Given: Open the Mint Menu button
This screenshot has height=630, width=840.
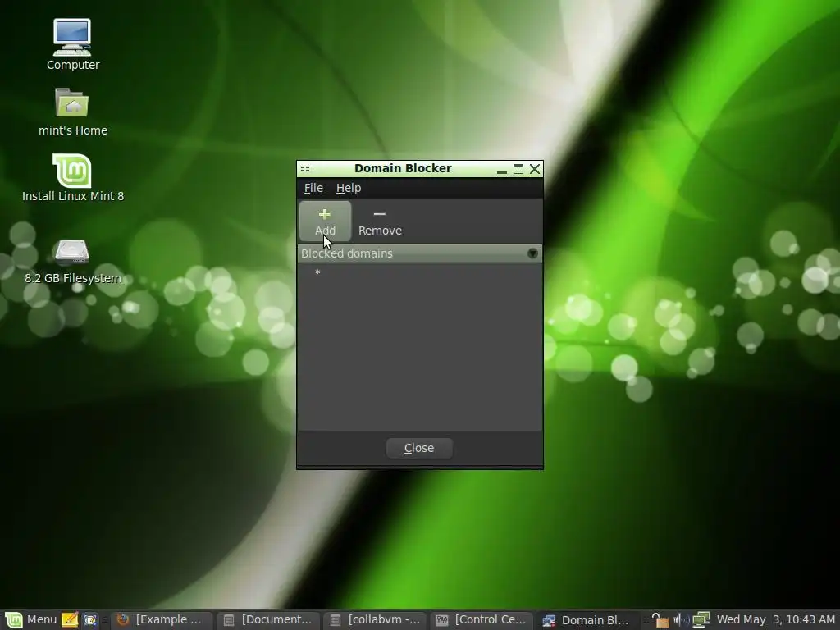Looking at the screenshot, I should click(x=30, y=620).
